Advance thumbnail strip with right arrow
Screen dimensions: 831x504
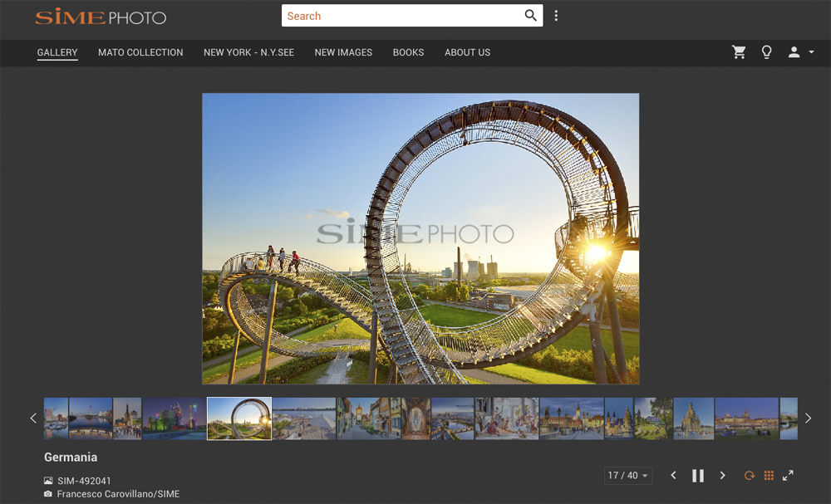[x=809, y=418]
